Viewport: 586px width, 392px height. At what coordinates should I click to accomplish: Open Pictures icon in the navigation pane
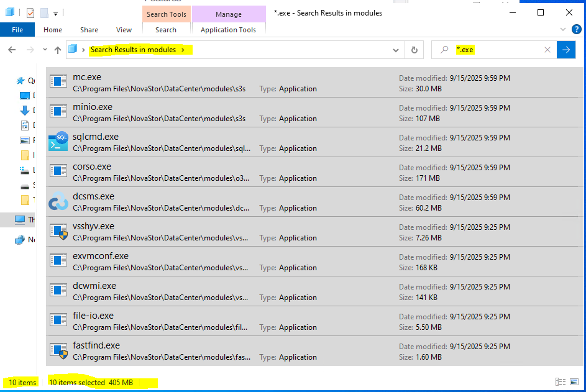pyautogui.click(x=25, y=140)
